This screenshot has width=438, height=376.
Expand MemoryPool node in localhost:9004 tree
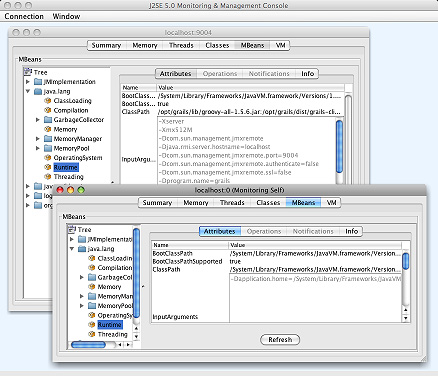pos(38,148)
